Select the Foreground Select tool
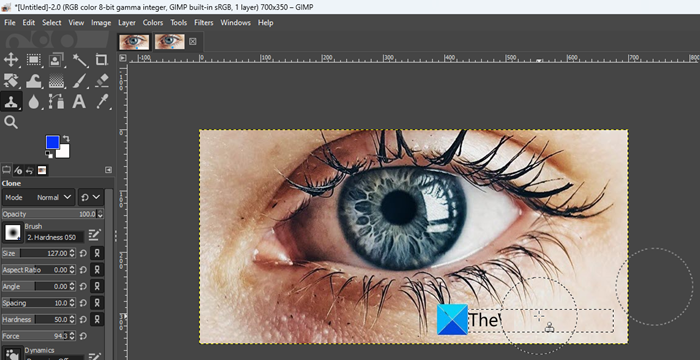The width and height of the screenshot is (700, 360). (56, 60)
